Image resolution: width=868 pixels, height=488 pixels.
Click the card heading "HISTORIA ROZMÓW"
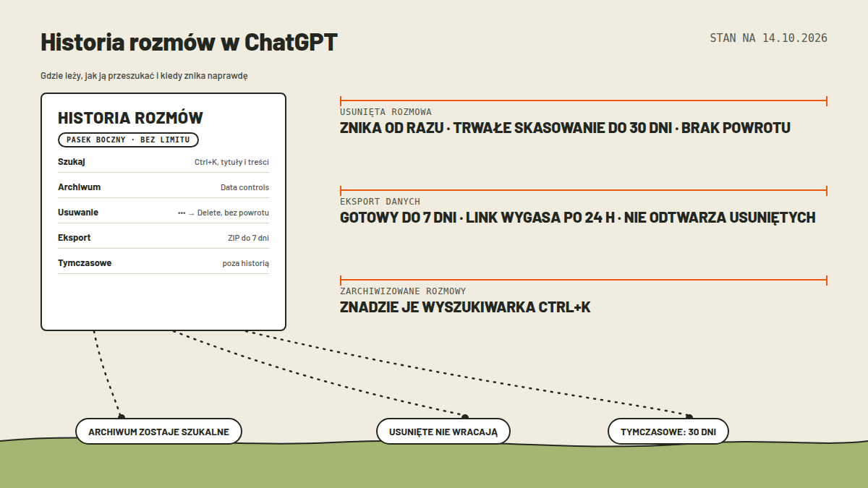coord(130,118)
